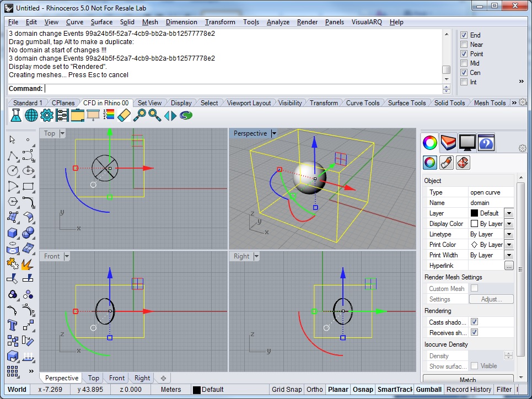This screenshot has width=532, height=399.
Task: Open the Layers panel tab icon
Action: click(449, 143)
